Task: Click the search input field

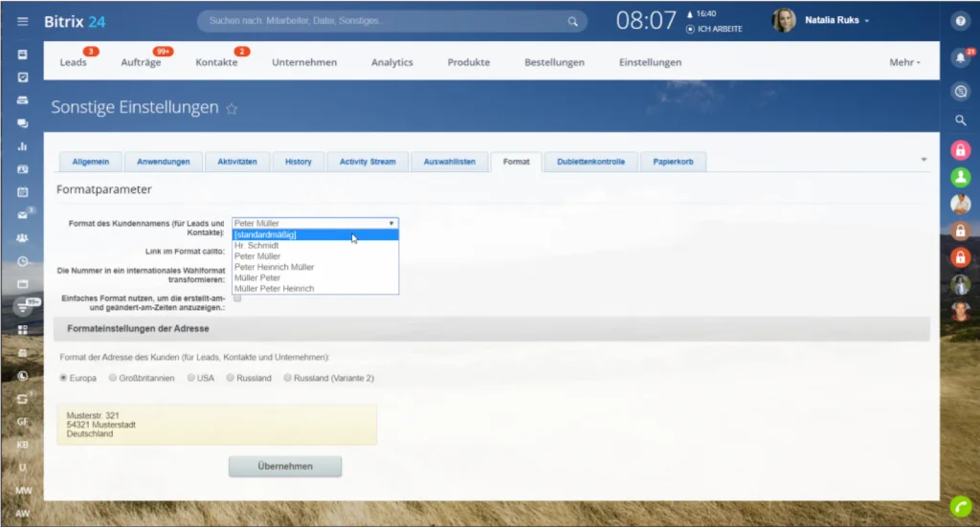Action: click(385, 21)
